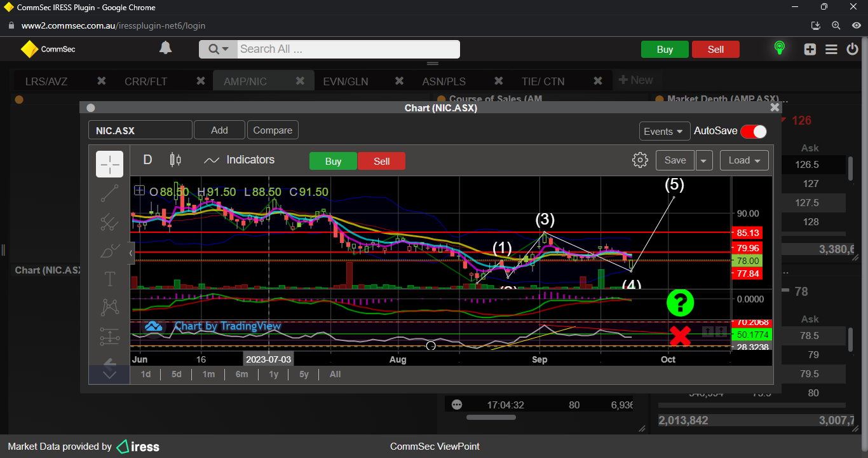Select the crosshair cursor tool

pyautogui.click(x=109, y=164)
